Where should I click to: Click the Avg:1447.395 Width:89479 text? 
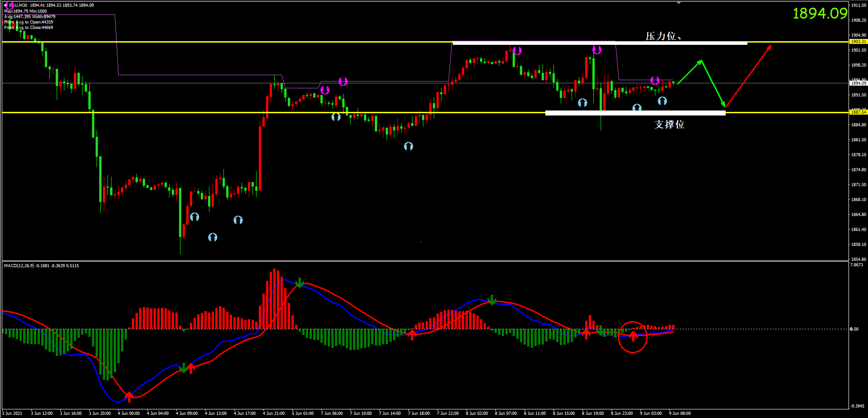point(30,17)
